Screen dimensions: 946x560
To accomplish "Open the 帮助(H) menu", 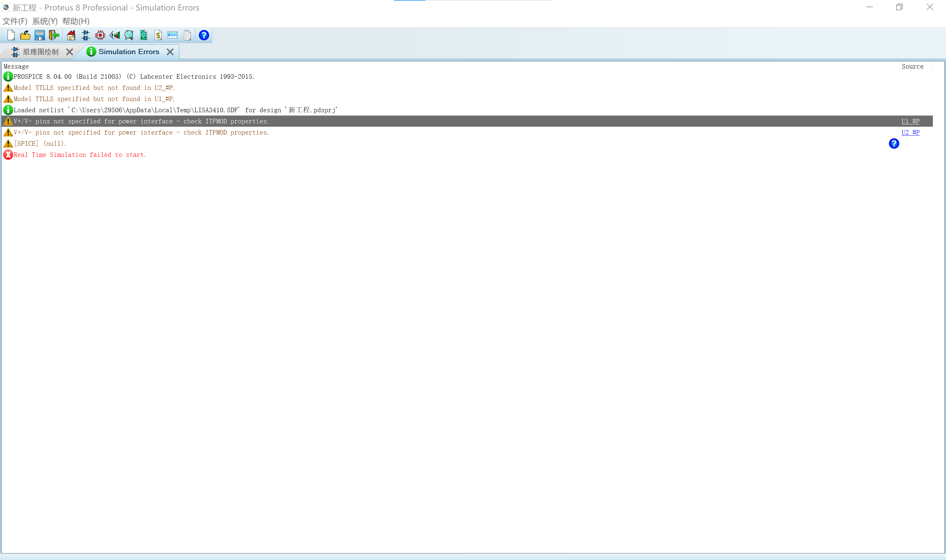I will (76, 21).
